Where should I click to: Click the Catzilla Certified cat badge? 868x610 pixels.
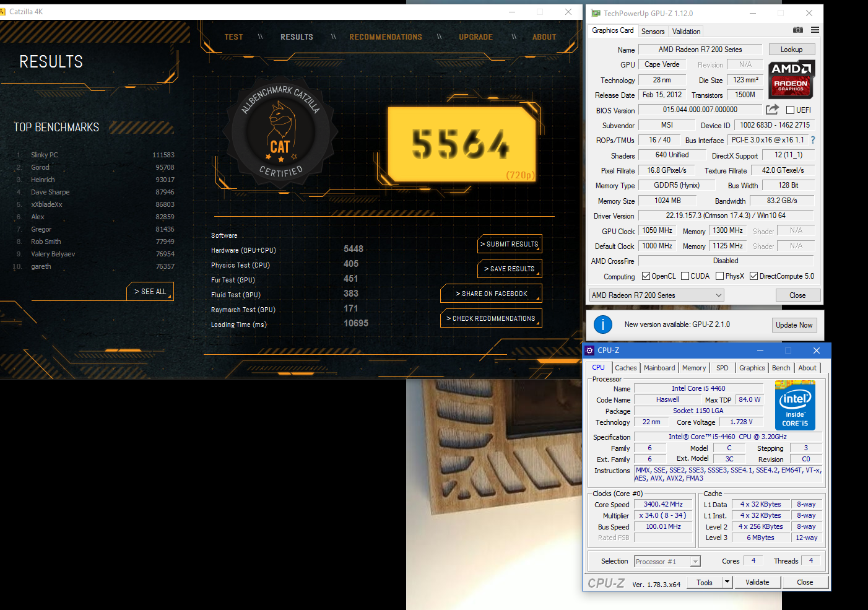tap(280, 131)
